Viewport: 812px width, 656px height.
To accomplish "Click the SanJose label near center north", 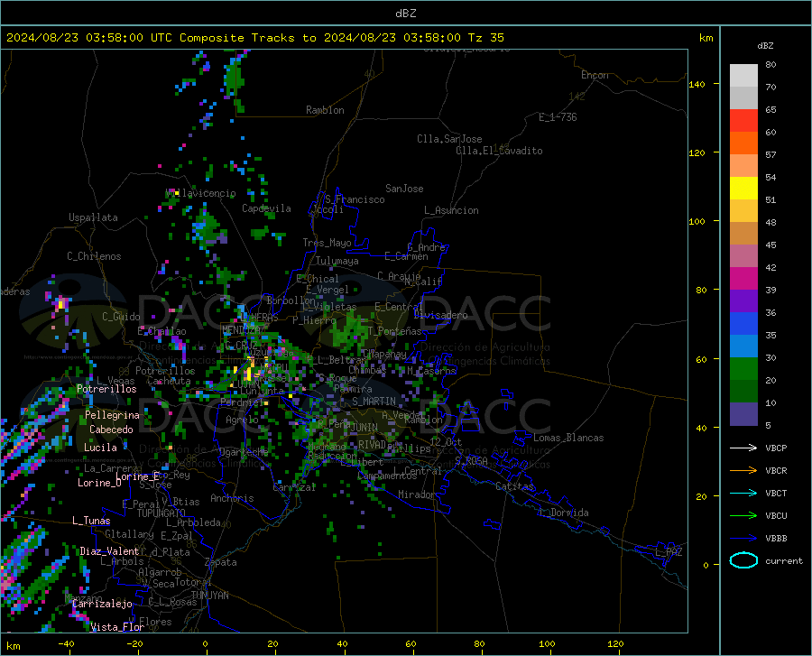I will coord(404,189).
